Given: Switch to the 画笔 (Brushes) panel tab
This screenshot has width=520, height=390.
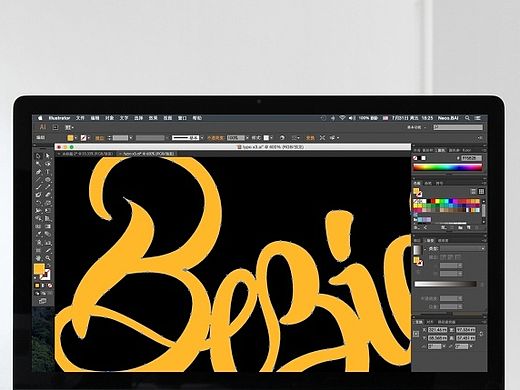Looking at the screenshot, I should [x=428, y=183].
